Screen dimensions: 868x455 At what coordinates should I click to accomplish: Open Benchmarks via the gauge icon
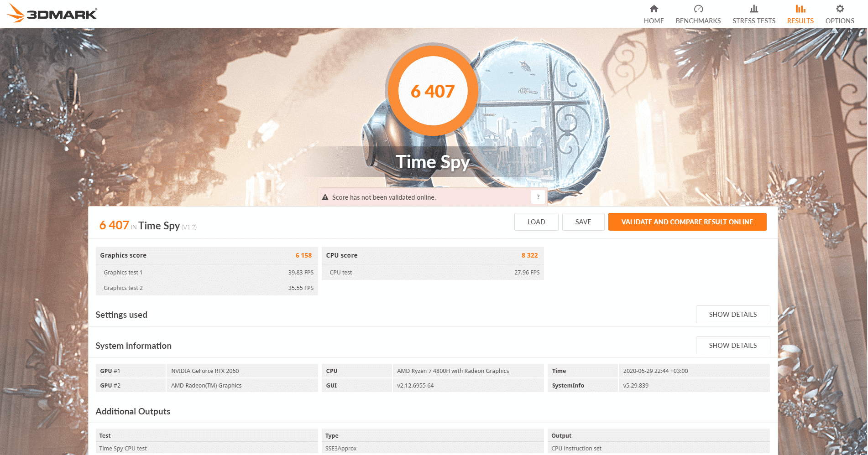point(698,9)
